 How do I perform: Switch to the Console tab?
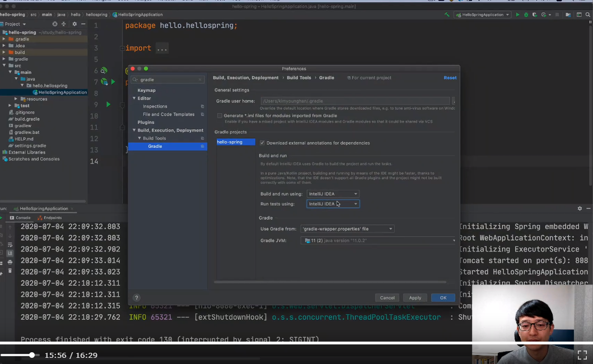point(20,218)
